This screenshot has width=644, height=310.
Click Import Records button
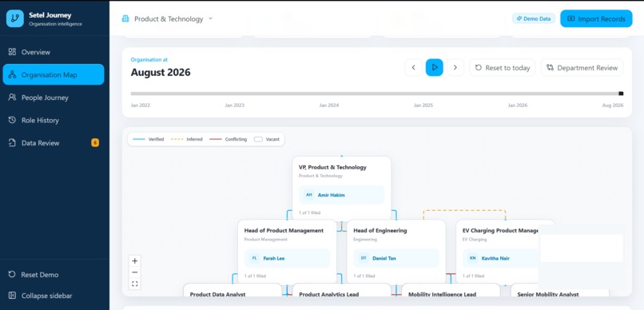click(x=596, y=18)
